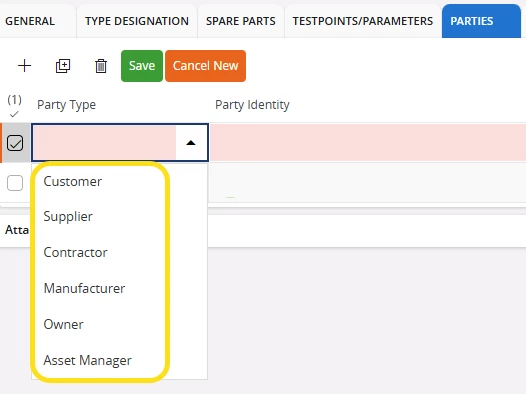Open the Testpoints/Parameters tab
Image resolution: width=526 pixels, height=394 pixels.
click(363, 21)
